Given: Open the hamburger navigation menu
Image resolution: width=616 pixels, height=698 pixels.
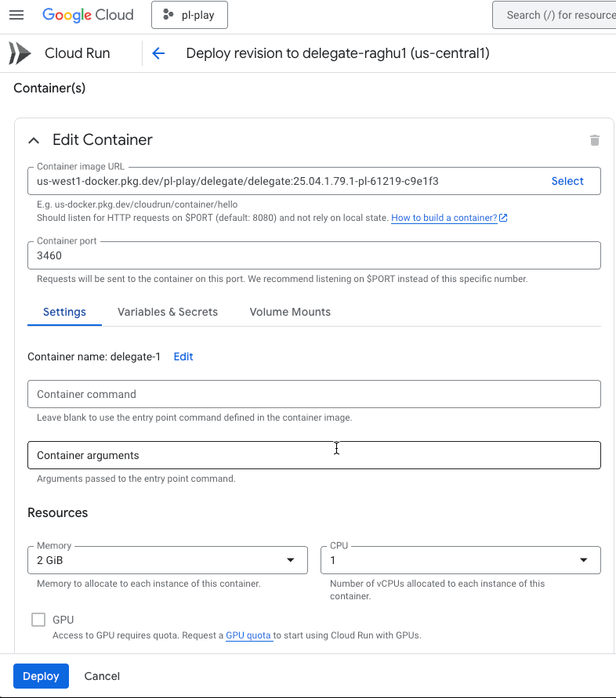Looking at the screenshot, I should 16,15.
